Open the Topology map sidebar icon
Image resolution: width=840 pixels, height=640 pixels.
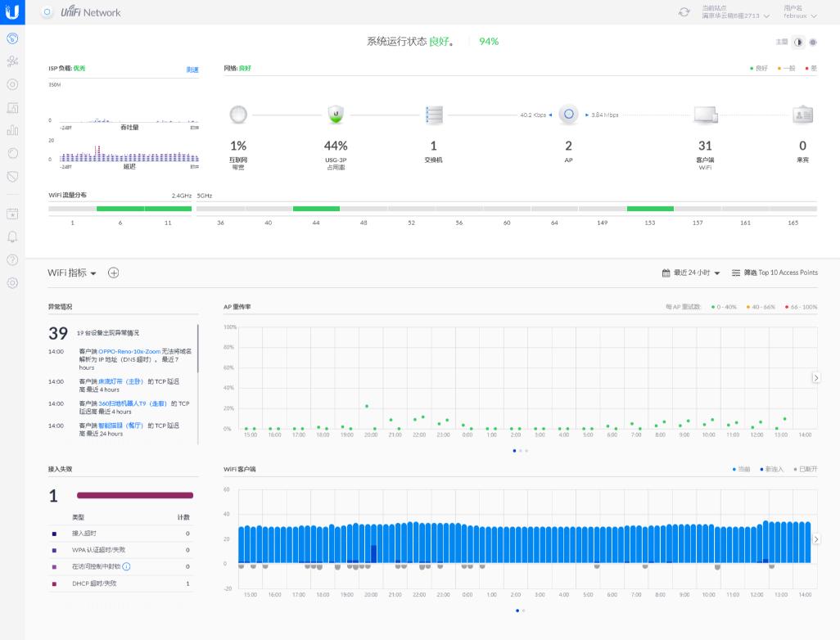pos(12,61)
